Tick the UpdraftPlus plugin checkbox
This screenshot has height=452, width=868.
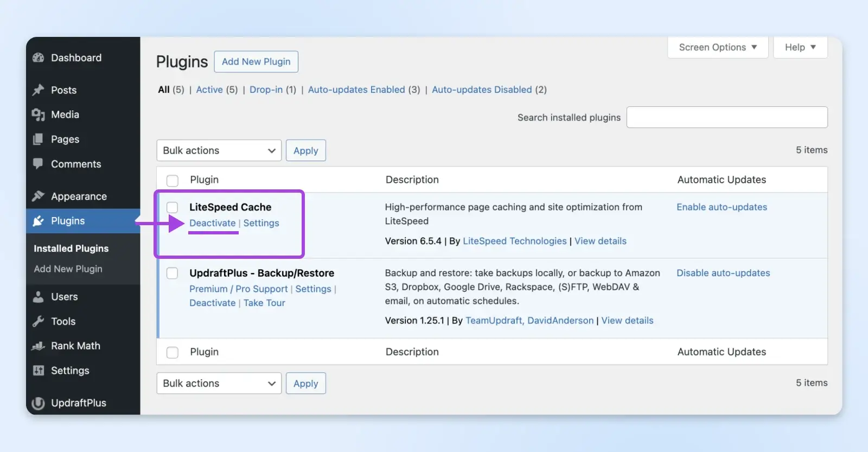[173, 273]
